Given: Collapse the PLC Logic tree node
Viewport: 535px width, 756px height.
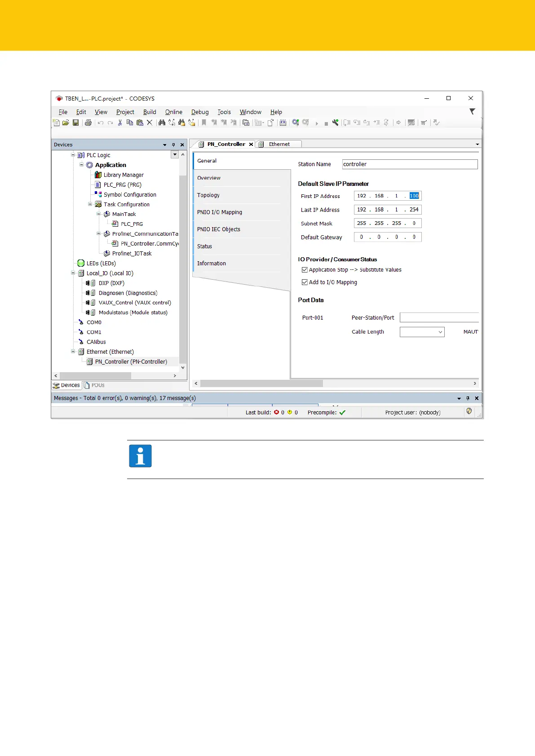Looking at the screenshot, I should tap(73, 155).
